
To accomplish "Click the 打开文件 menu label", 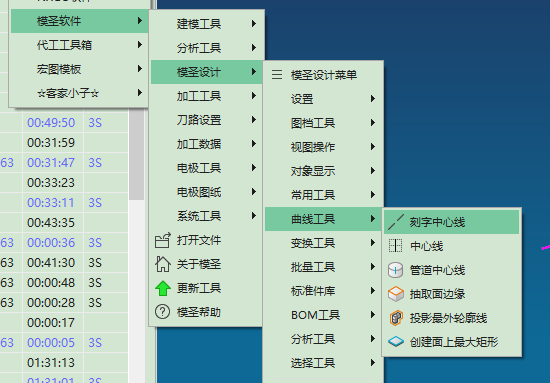I will [199, 240].
